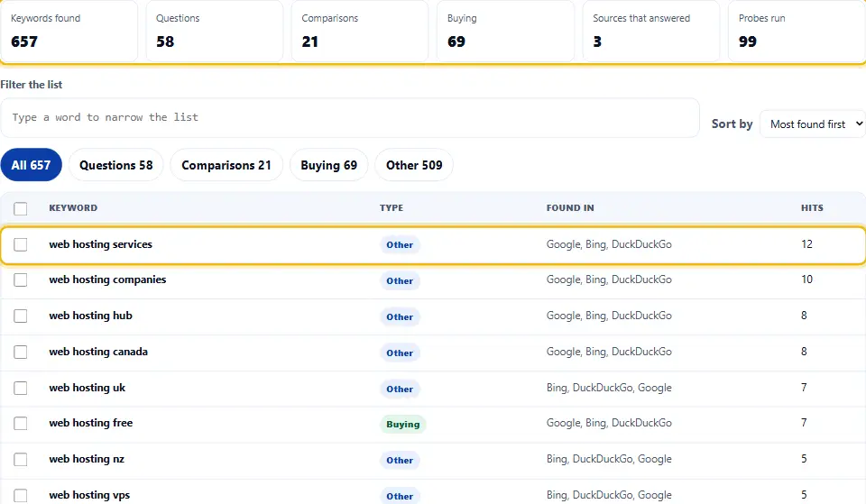Click sources text in web hosting canada row
The image size is (866, 504).
(609, 352)
